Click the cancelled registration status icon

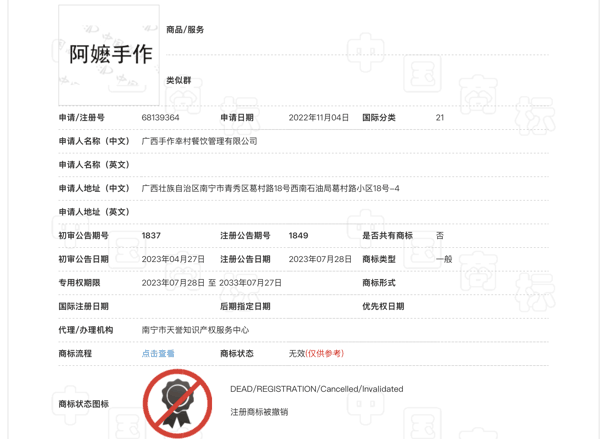(x=177, y=403)
